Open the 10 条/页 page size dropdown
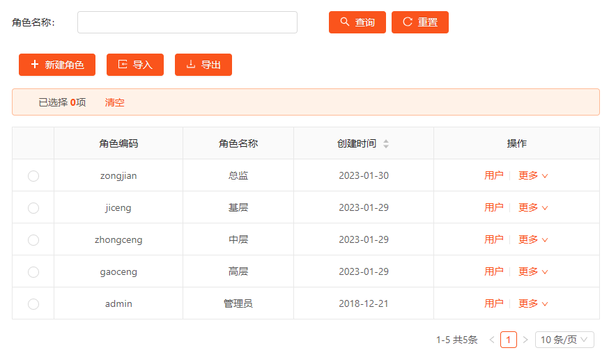 [x=564, y=340]
